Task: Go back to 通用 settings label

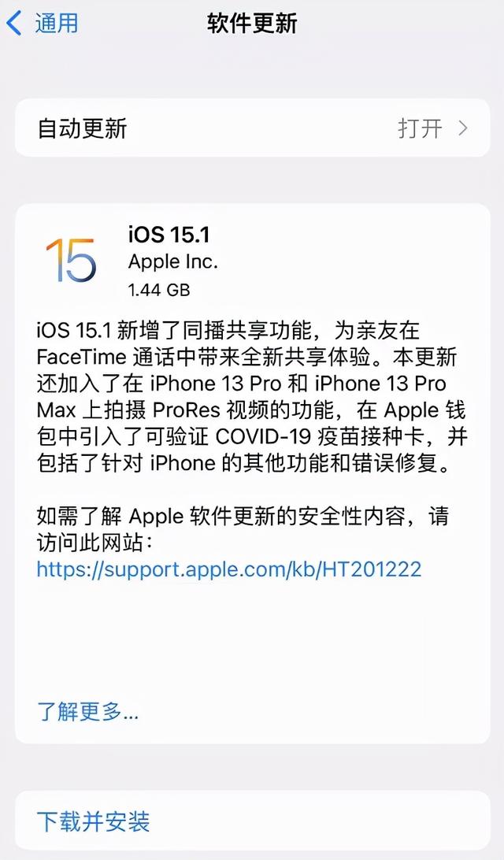Action: (57, 23)
